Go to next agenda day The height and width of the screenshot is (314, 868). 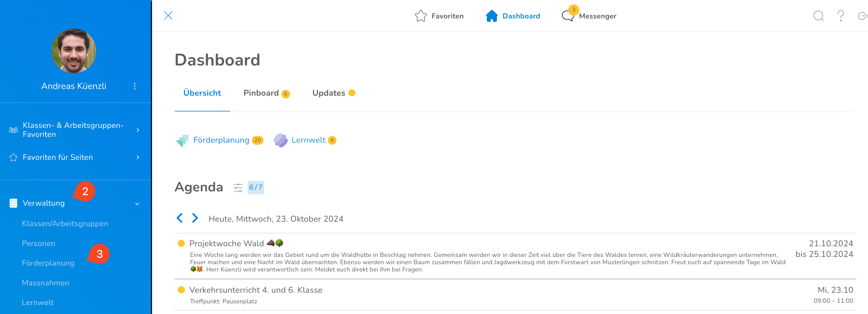(195, 218)
